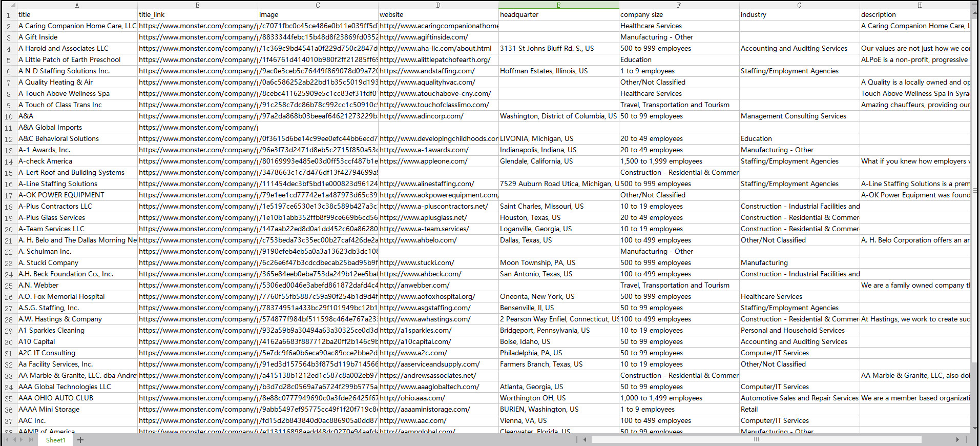The image size is (980, 446).
Task: Select 'Automotive Sales and Repair Services' cell
Action: [799, 398]
